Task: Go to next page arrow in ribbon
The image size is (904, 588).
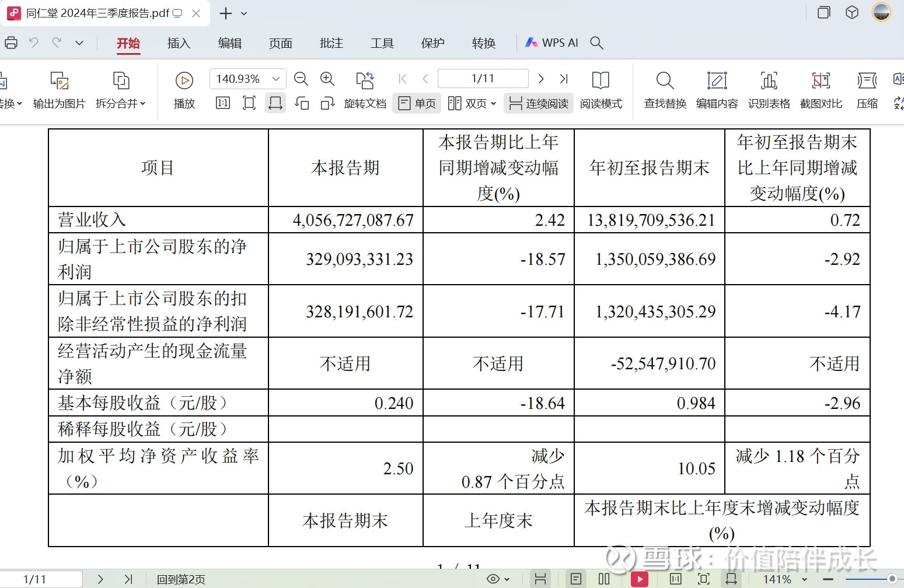Action: 541,79
